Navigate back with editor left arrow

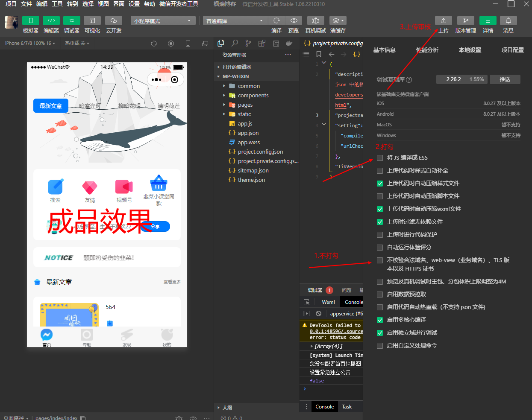click(x=331, y=54)
